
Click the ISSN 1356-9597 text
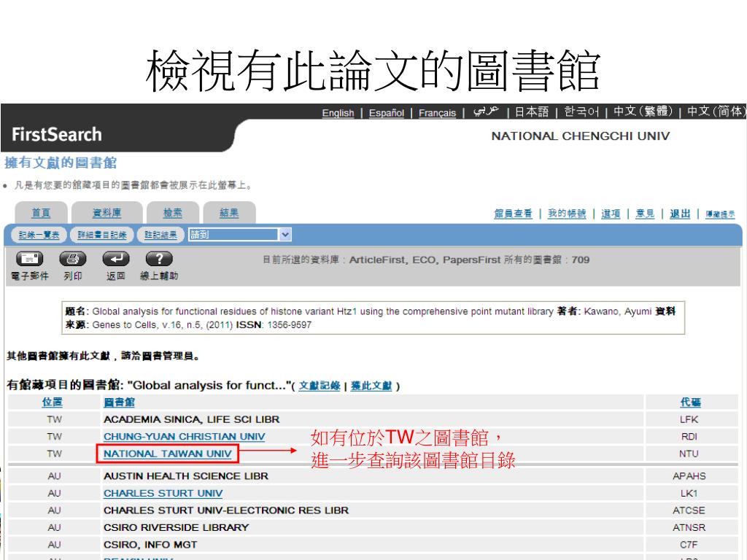point(274,324)
